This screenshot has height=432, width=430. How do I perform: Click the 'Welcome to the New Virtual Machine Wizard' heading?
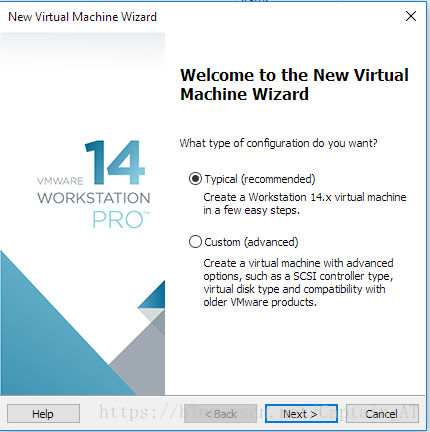tap(294, 84)
